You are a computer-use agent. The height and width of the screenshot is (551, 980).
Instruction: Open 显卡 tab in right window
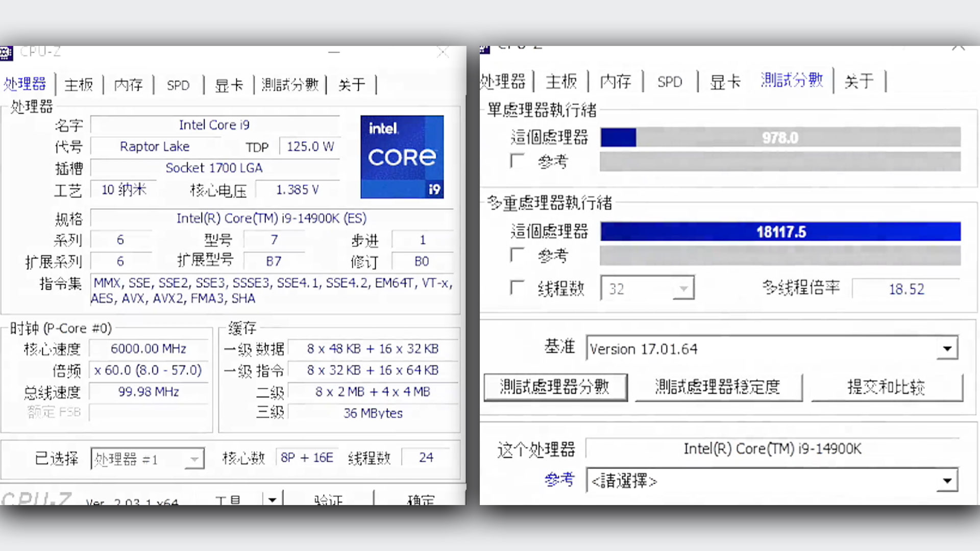[x=725, y=82]
